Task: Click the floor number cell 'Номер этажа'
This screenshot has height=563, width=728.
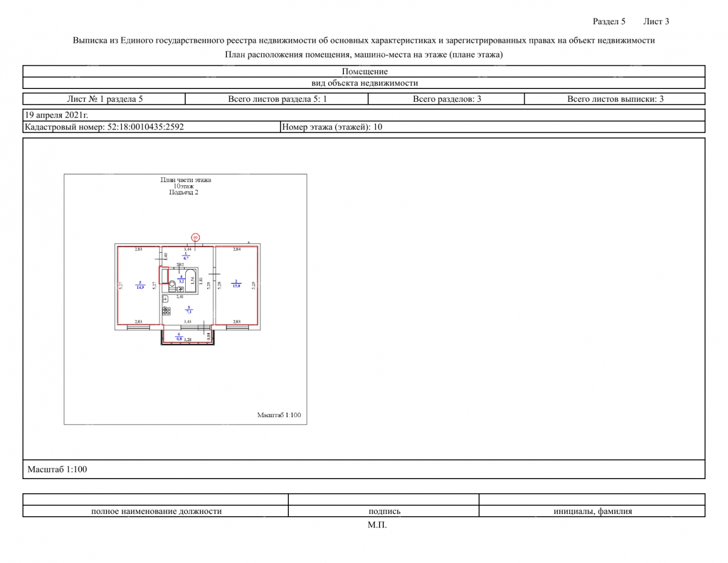Action: click(x=332, y=127)
